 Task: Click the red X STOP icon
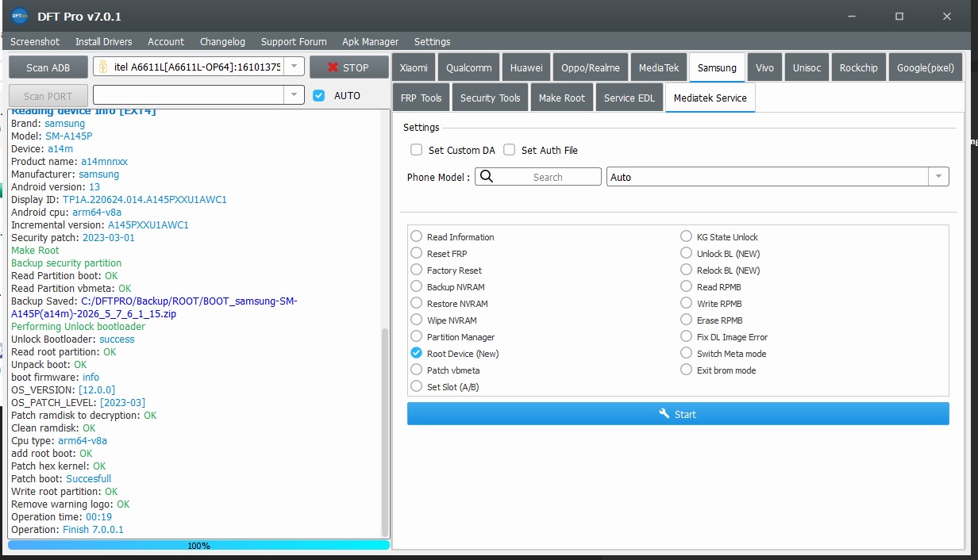333,67
